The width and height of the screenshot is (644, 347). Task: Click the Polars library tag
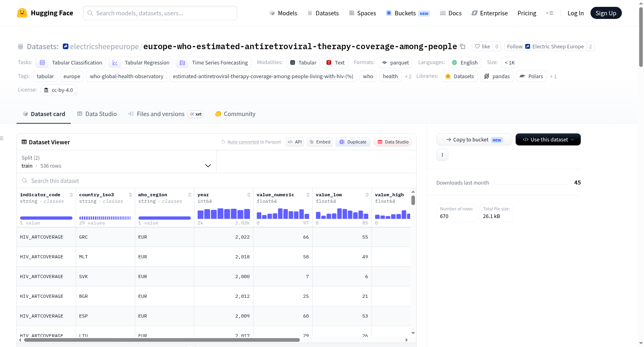click(x=531, y=76)
